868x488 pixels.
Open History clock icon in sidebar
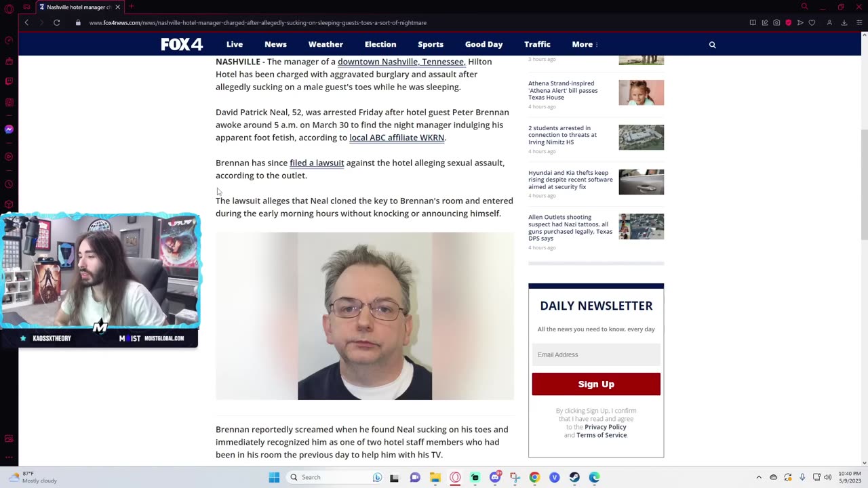point(9,184)
